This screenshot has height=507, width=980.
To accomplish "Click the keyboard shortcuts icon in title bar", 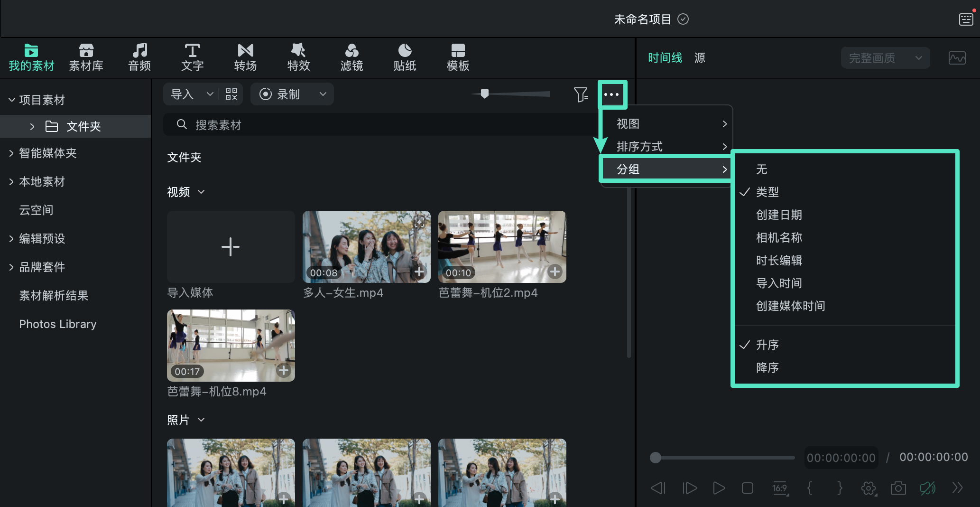I will [x=966, y=19].
